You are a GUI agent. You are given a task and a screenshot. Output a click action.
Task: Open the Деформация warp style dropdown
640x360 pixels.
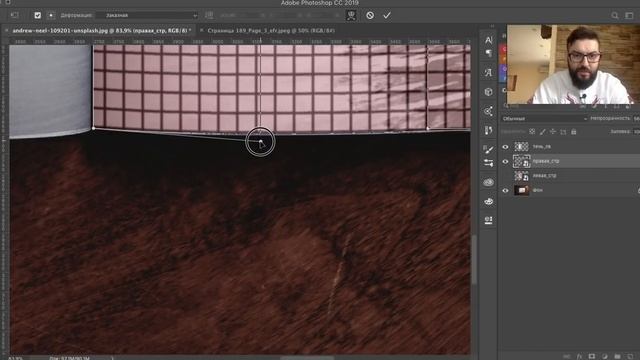tap(147, 16)
